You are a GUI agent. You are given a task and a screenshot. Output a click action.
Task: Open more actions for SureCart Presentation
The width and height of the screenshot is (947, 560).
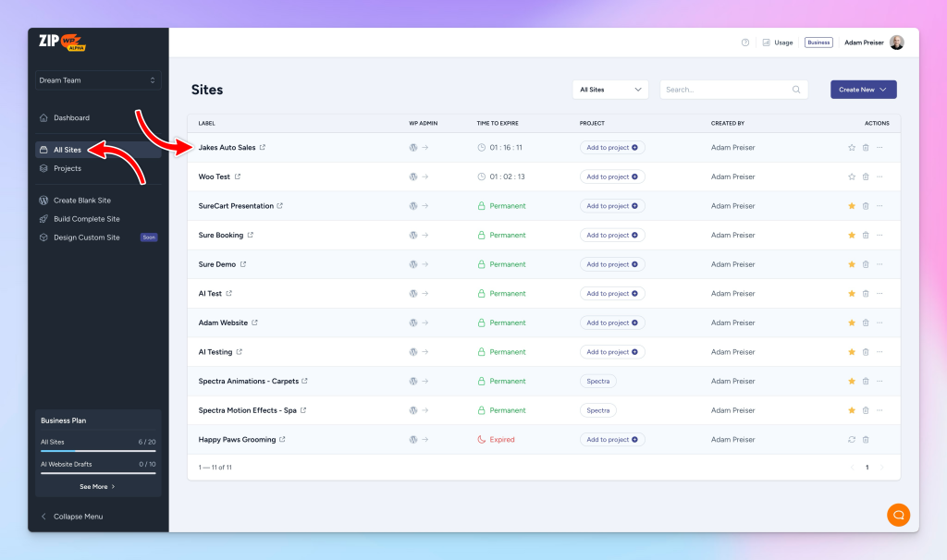[879, 206]
